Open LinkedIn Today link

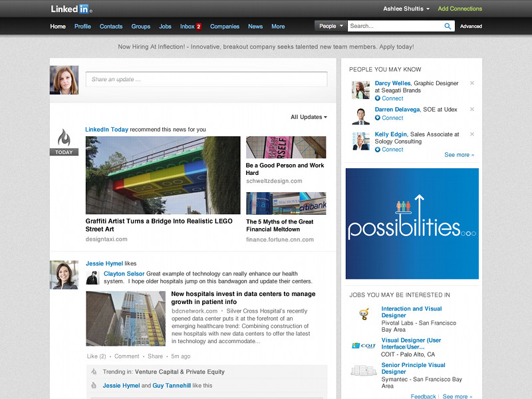(106, 130)
